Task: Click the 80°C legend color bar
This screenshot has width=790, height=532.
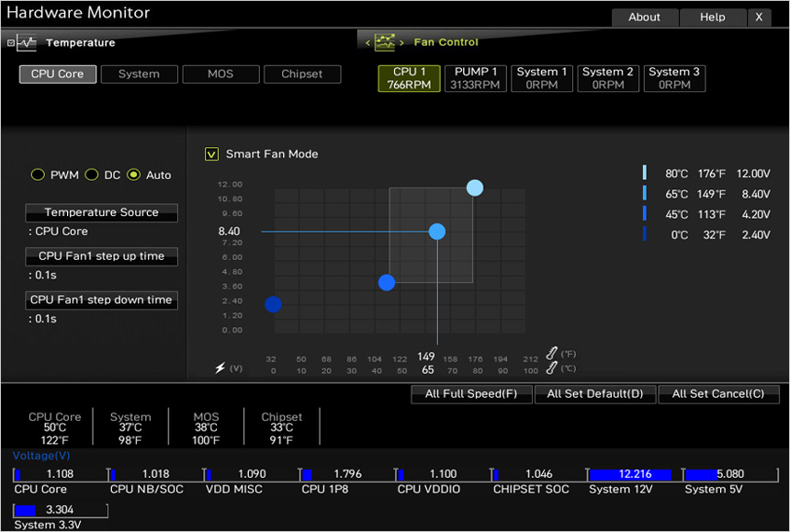Action: (x=644, y=173)
